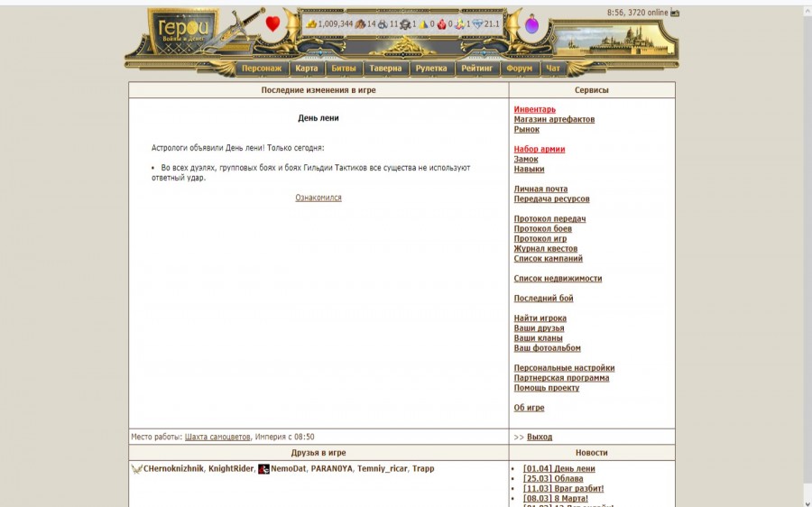Screen dimensions: 812x507
Task: Click the Ознакомился acknowledgment link
Action: coord(318,198)
